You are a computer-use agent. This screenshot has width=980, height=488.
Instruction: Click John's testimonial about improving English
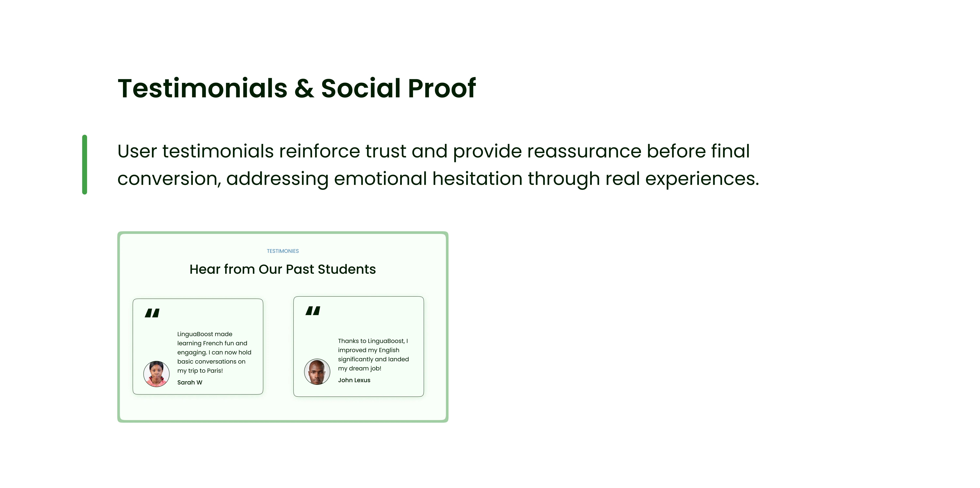pyautogui.click(x=373, y=355)
